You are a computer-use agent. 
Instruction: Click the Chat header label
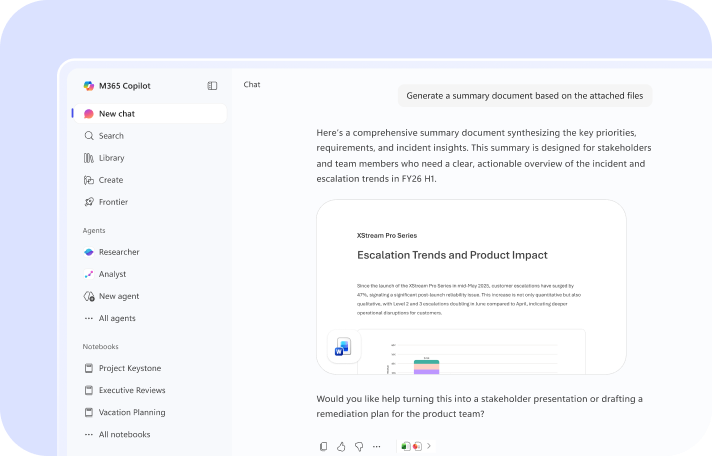coord(252,84)
